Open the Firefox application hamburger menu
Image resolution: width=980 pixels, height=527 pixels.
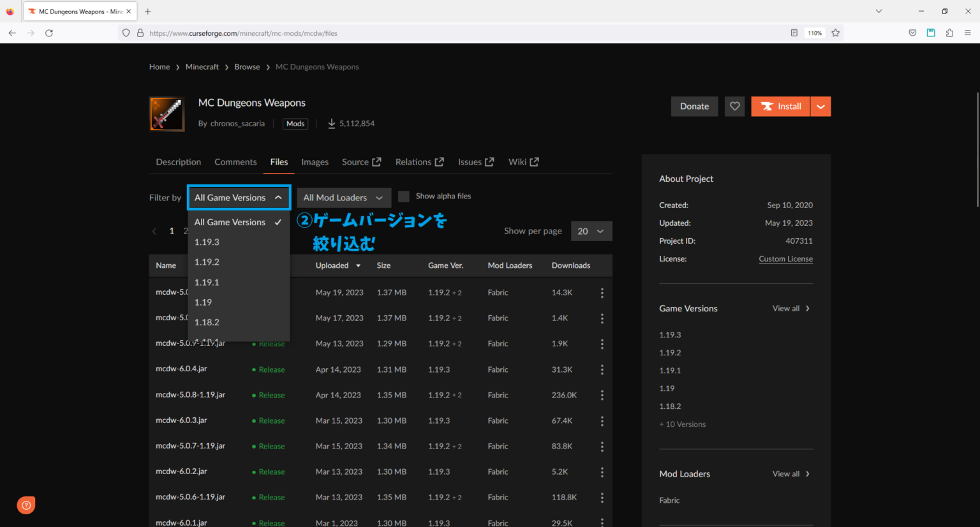click(x=969, y=33)
